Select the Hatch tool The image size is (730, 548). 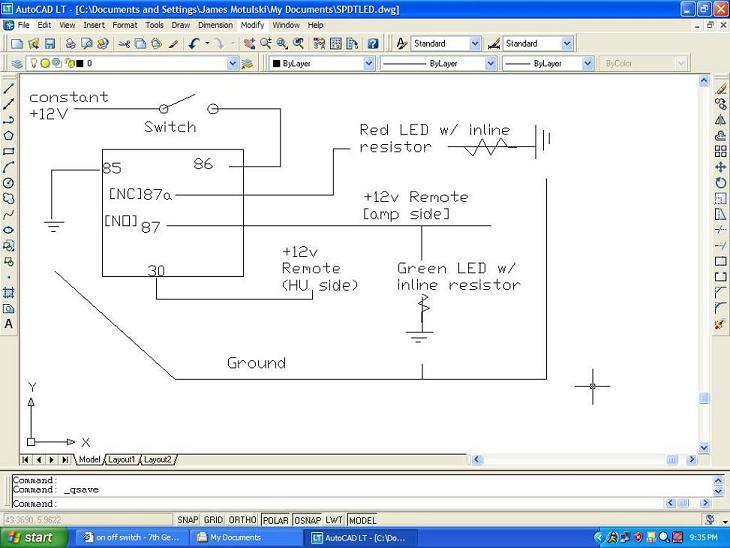(x=9, y=292)
